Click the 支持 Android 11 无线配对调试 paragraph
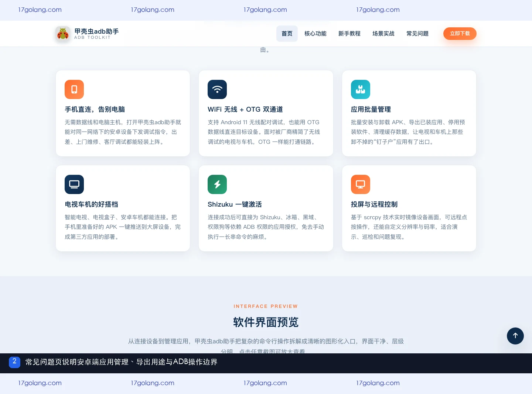This screenshot has width=532, height=394. pos(264,132)
